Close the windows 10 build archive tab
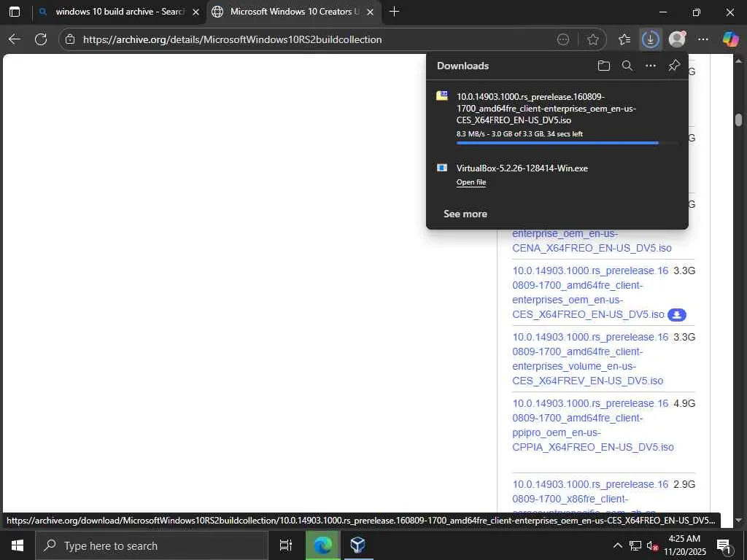The image size is (747, 560). coord(196,12)
